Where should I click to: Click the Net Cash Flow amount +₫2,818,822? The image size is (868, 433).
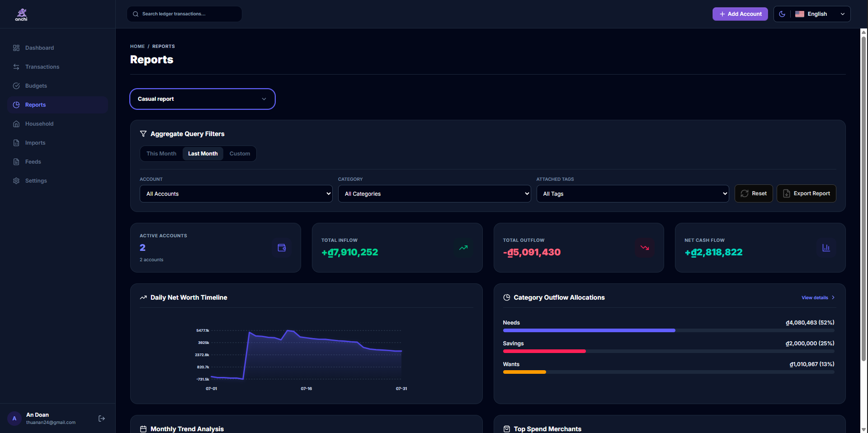pyautogui.click(x=713, y=252)
